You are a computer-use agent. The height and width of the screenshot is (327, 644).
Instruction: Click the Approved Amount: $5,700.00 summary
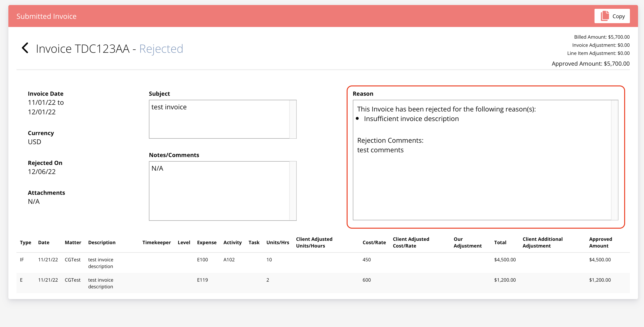coord(590,63)
